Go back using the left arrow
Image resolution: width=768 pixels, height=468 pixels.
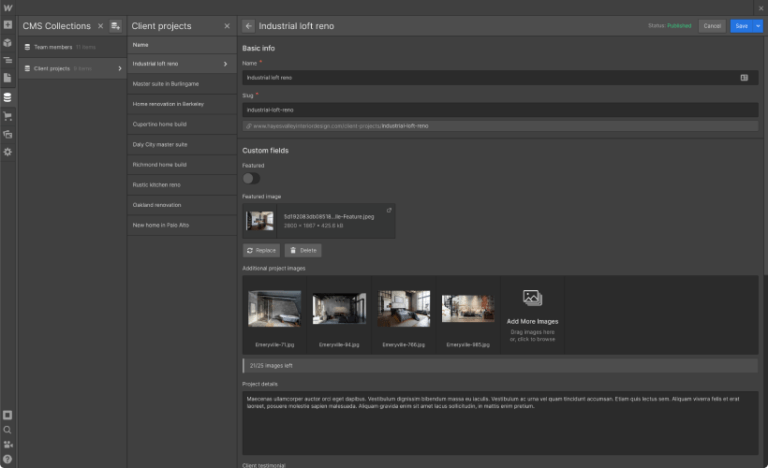coord(249,26)
